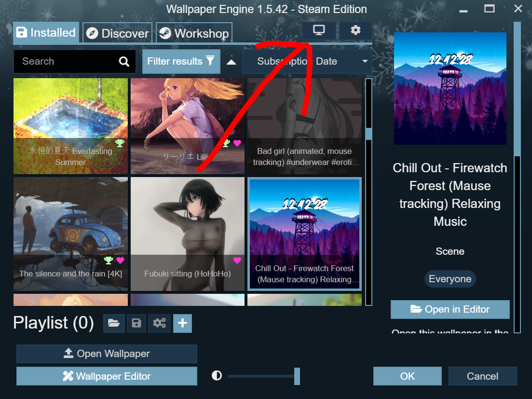The width and height of the screenshot is (532, 399).
Task: Select Fubuki sitting wallpaper thumbnail
Action: pyautogui.click(x=188, y=234)
